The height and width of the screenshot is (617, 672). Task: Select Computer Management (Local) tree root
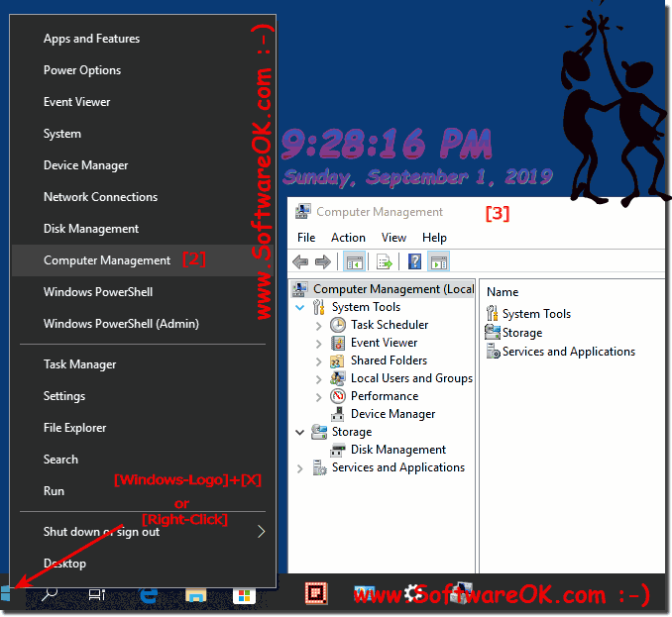(393, 289)
